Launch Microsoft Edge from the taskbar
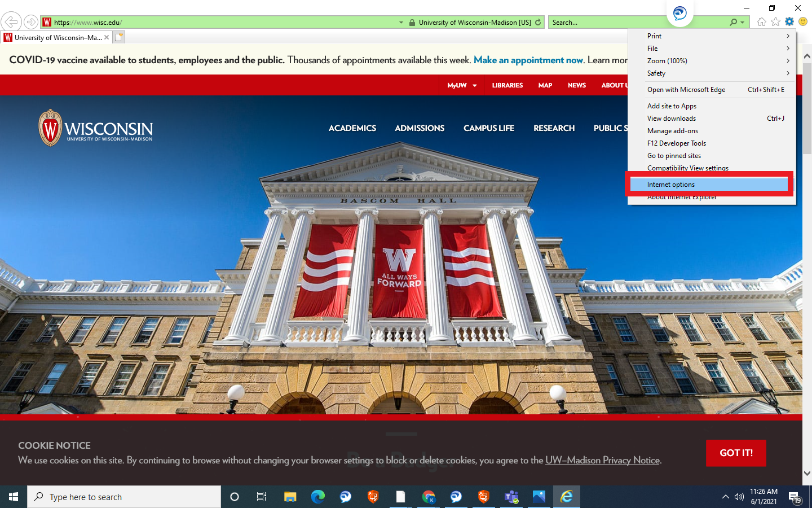Image resolution: width=812 pixels, height=508 pixels. pyautogui.click(x=318, y=497)
